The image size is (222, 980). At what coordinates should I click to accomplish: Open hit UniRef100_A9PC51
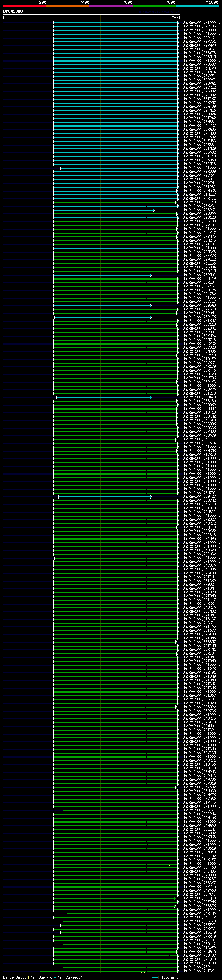(x=199, y=41)
